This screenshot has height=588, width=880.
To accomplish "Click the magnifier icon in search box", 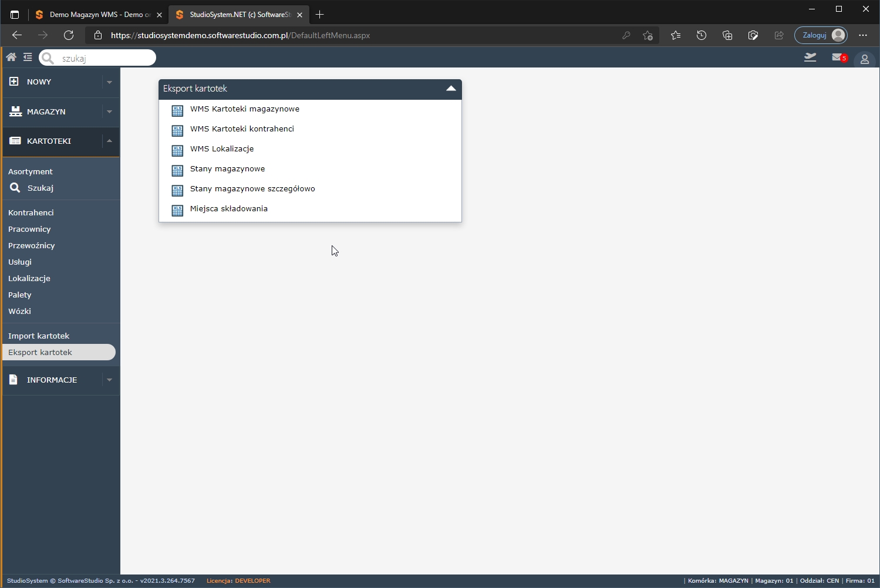I will (48, 58).
